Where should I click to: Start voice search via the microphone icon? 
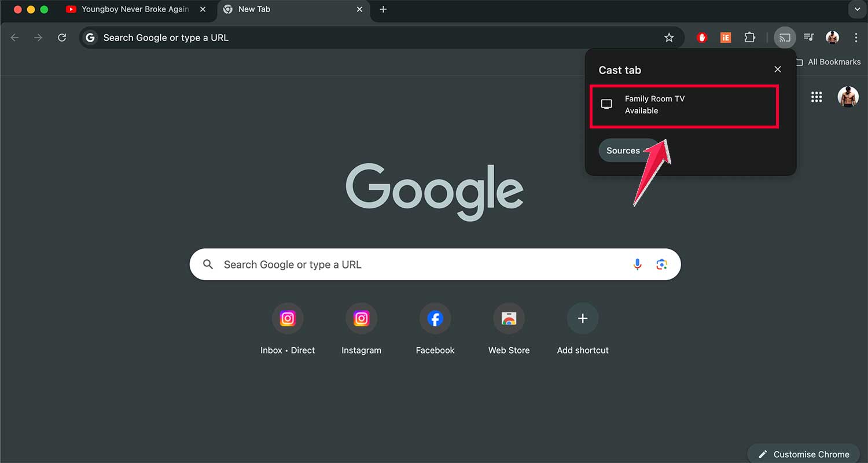click(638, 264)
